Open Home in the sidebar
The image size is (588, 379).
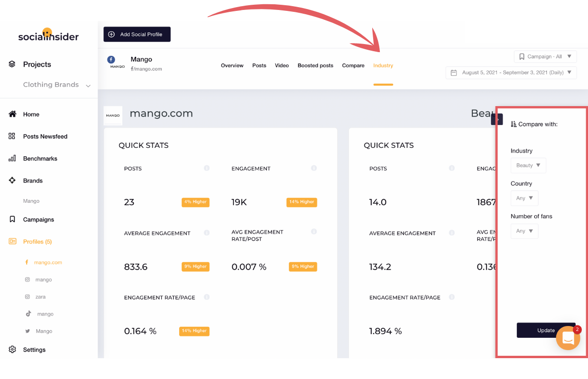(31, 114)
